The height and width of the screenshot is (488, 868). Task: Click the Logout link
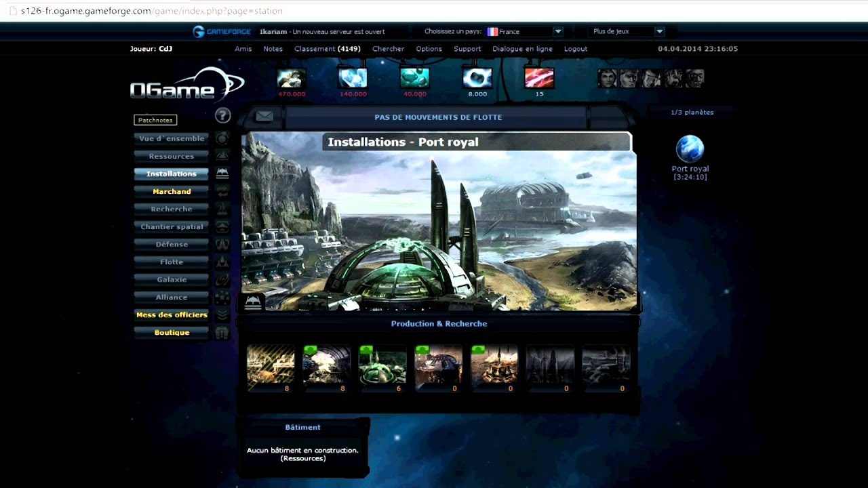pos(576,49)
